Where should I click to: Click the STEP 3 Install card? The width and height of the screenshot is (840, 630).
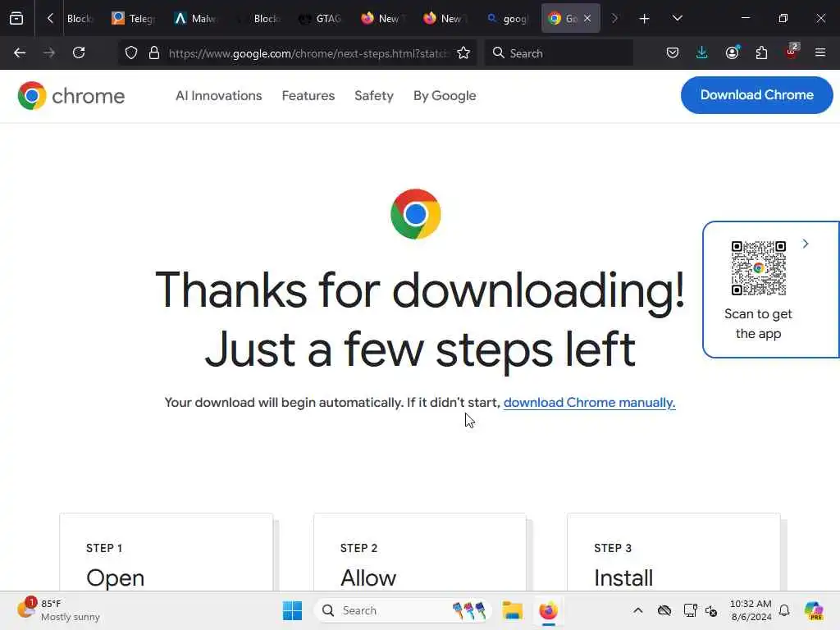(673, 552)
